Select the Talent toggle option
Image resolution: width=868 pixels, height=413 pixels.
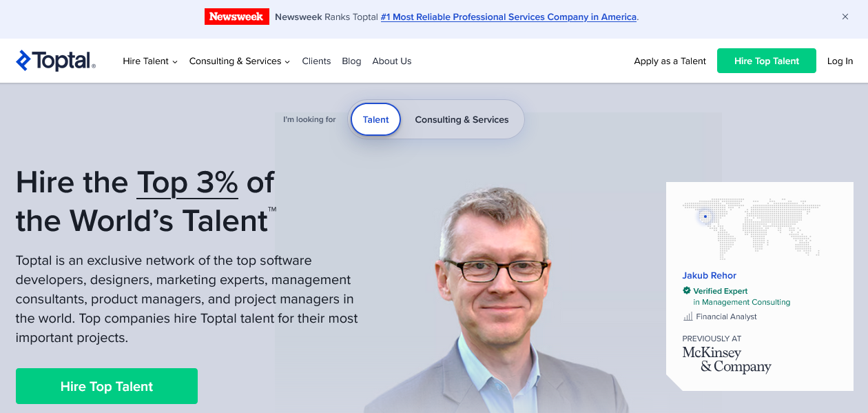pyautogui.click(x=375, y=119)
